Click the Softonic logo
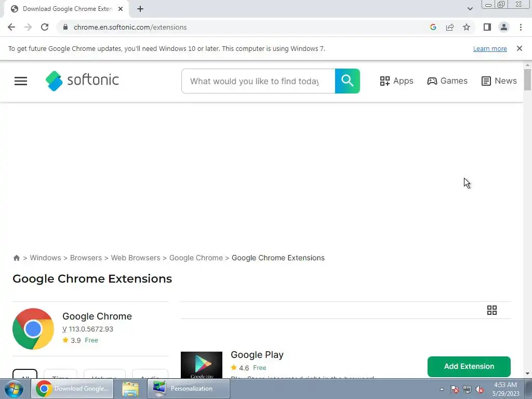 82,81
